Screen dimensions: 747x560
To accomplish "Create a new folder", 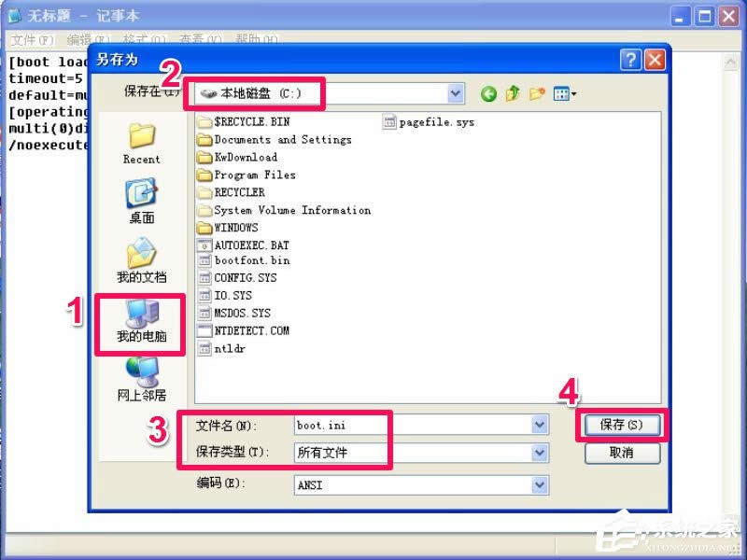I will pyautogui.click(x=537, y=93).
